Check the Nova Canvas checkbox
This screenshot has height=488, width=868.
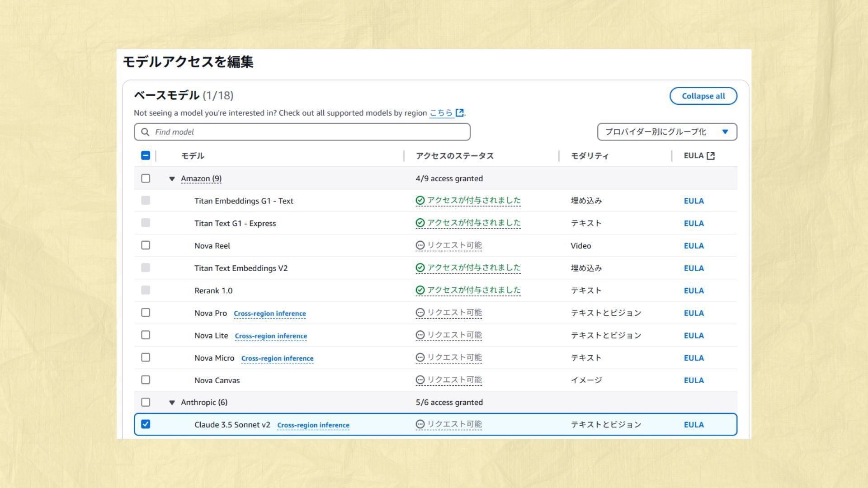pyautogui.click(x=146, y=380)
